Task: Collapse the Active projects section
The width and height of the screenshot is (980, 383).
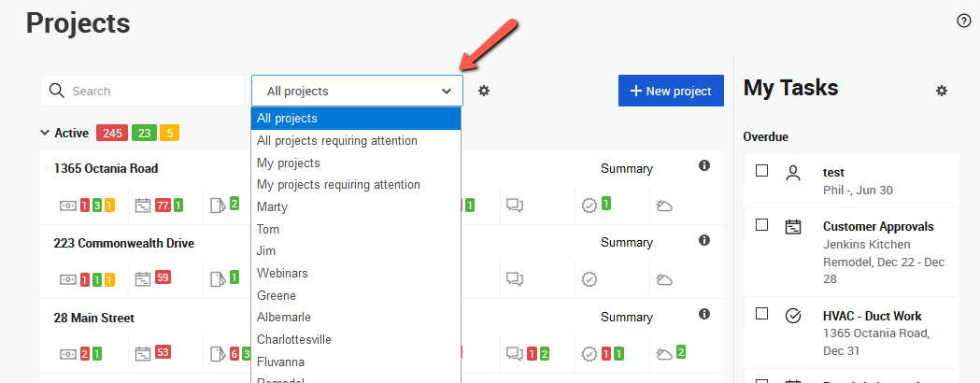Action: tap(45, 133)
